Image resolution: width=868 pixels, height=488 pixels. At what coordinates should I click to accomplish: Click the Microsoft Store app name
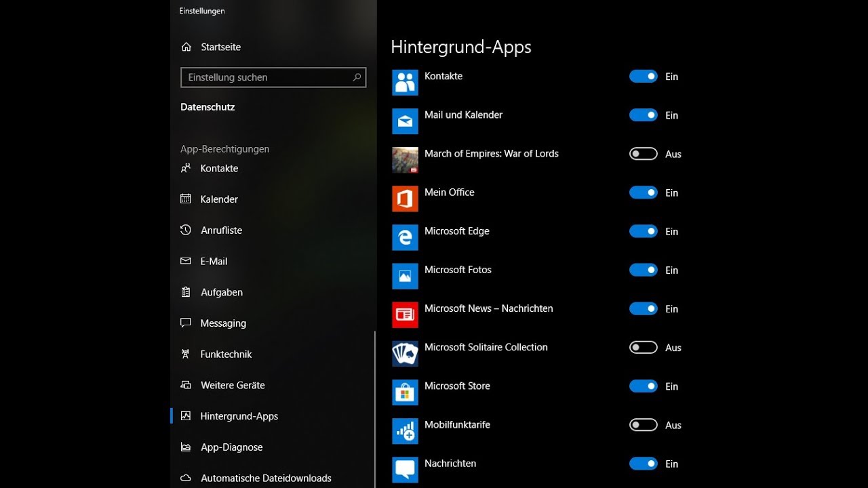point(457,386)
